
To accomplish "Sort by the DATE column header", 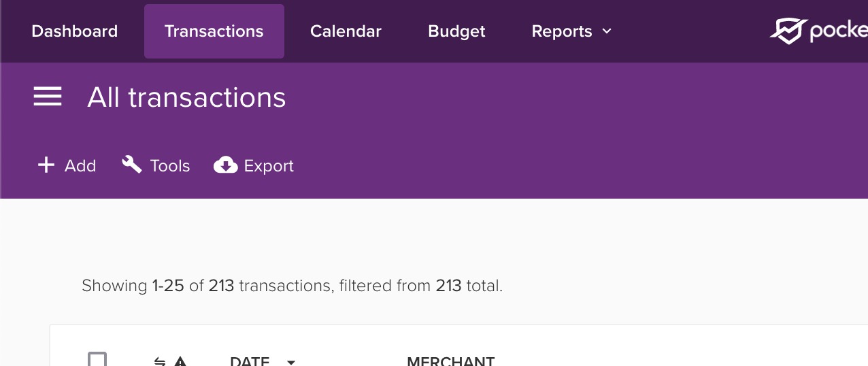I will [250, 361].
